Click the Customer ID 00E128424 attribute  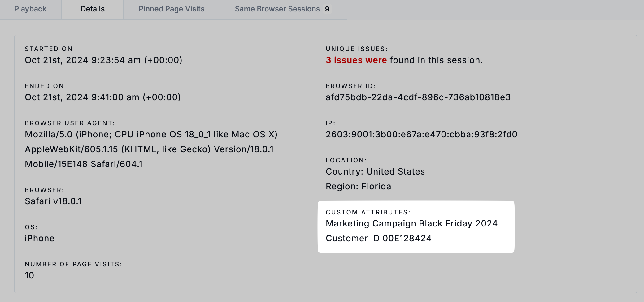click(x=378, y=238)
